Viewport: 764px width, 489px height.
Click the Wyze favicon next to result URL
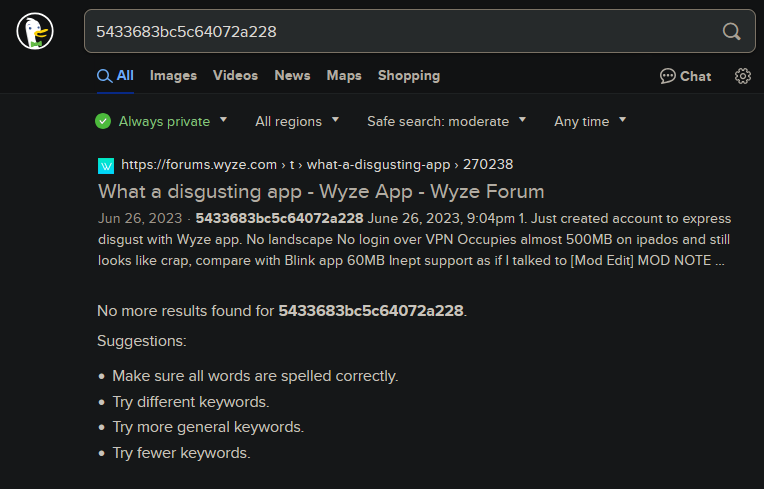[106, 166]
